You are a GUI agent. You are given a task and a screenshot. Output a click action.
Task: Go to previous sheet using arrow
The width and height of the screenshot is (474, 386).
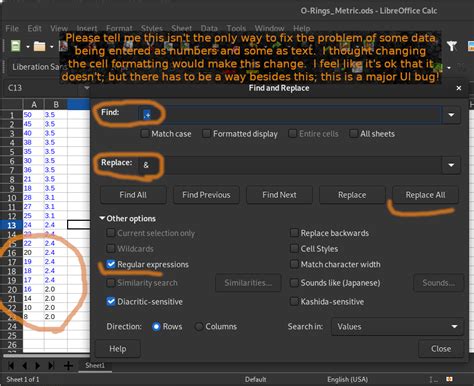pyautogui.click(x=24, y=366)
